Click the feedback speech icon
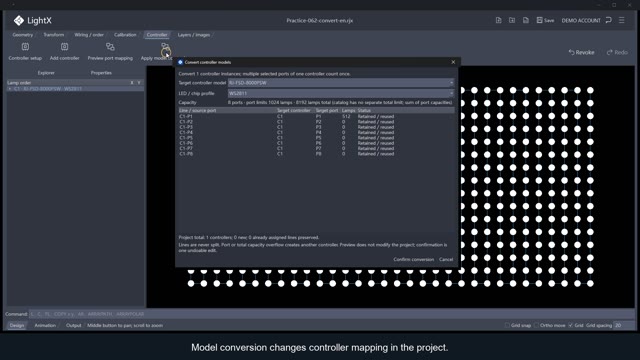Viewport: 640px width, 360px height. [609, 20]
